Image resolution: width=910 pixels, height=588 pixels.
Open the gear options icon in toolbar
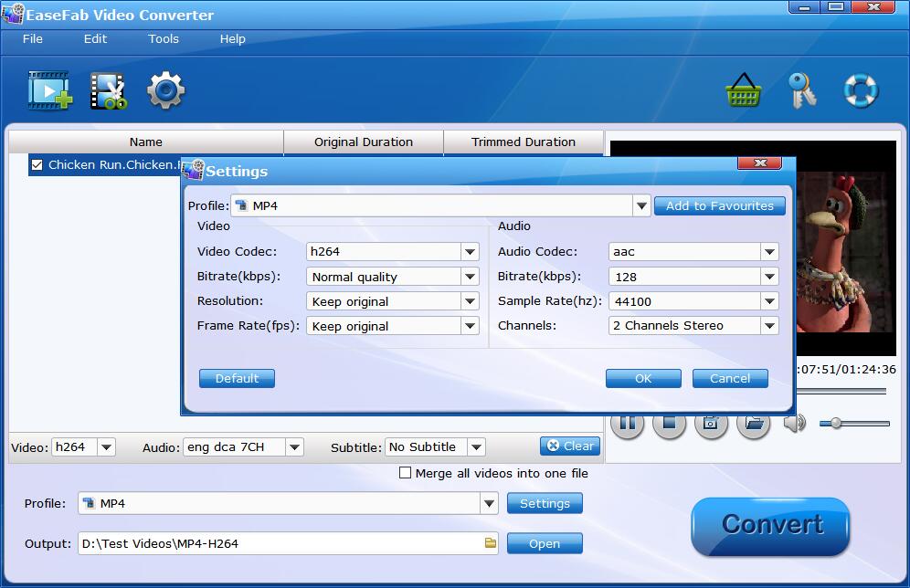tap(166, 89)
